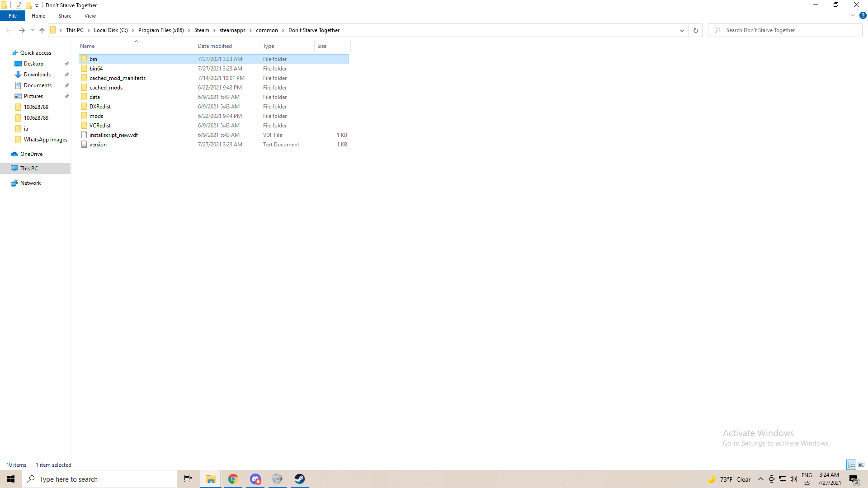Switch to large icons view button
Image resolution: width=868 pixels, height=488 pixels.
(x=861, y=465)
